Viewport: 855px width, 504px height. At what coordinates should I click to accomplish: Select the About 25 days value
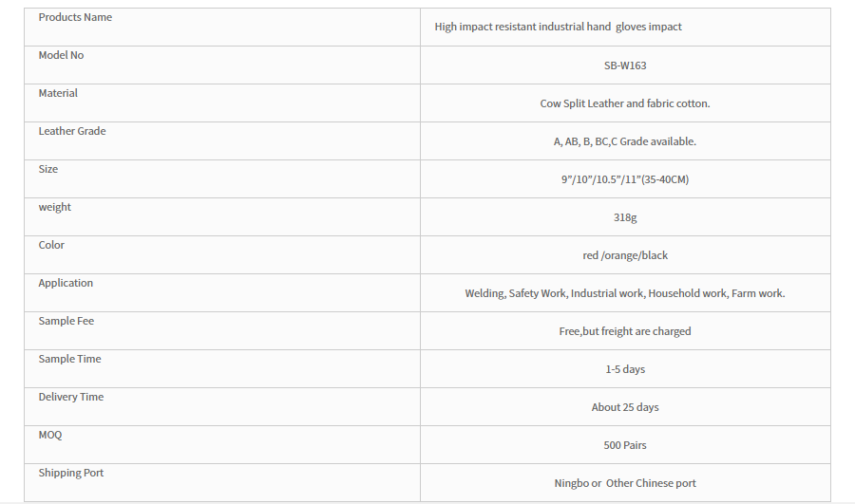coord(625,407)
